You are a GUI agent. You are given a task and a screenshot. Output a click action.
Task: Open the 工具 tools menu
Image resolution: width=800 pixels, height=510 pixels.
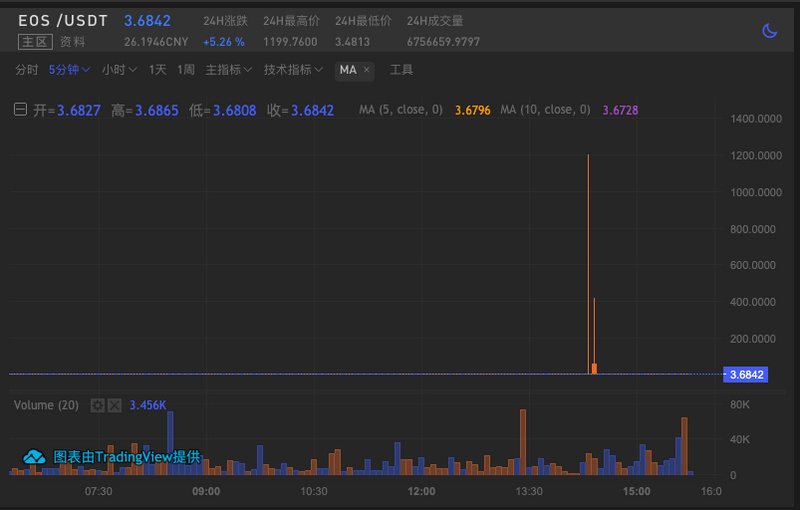pyautogui.click(x=401, y=70)
